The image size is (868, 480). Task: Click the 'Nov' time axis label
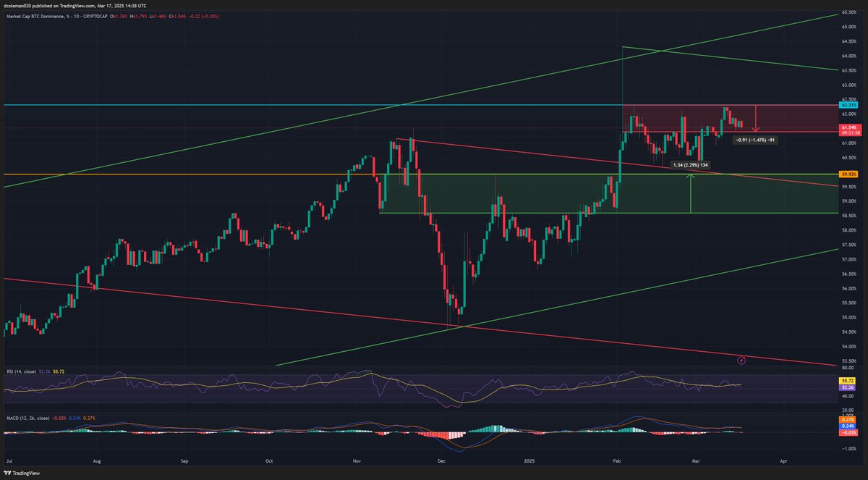point(357,460)
